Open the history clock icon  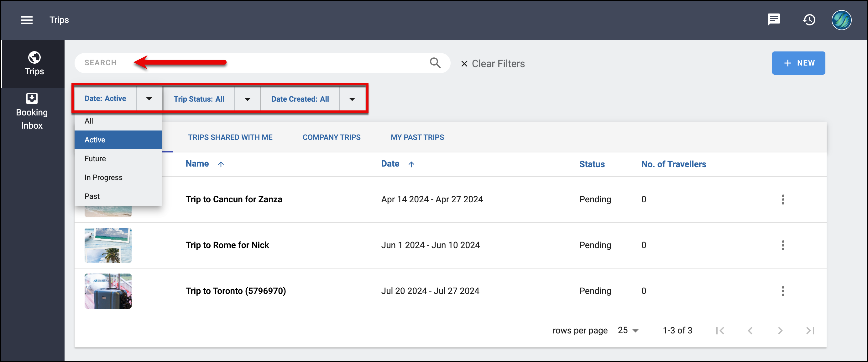pos(809,20)
